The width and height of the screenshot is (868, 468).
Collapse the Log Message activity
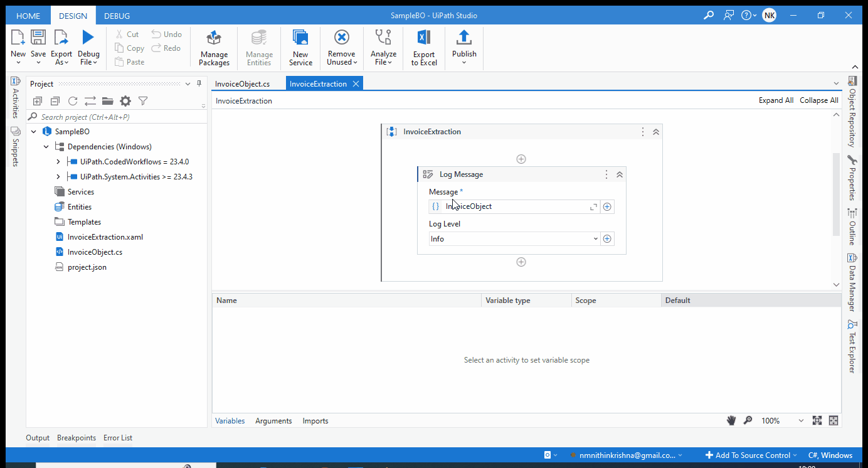coord(620,174)
